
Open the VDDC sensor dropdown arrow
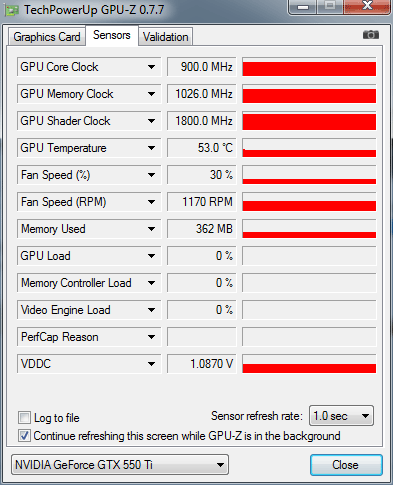pyautogui.click(x=151, y=364)
